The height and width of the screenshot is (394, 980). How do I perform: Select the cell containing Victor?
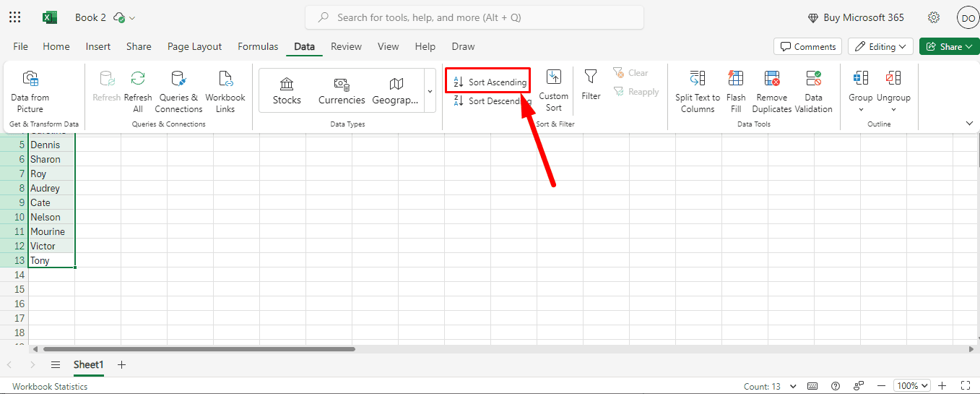[51, 246]
